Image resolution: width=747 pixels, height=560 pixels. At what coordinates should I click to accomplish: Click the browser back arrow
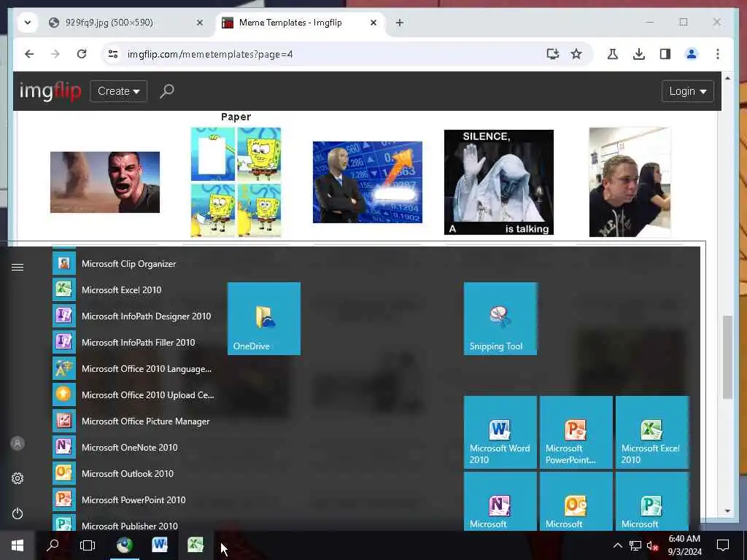click(29, 54)
